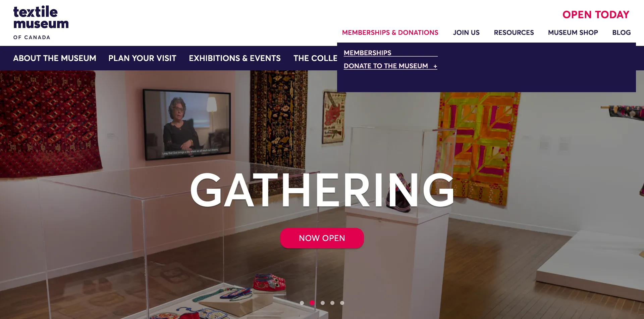Open the Join Us menu
The width and height of the screenshot is (644, 319).
pos(466,33)
